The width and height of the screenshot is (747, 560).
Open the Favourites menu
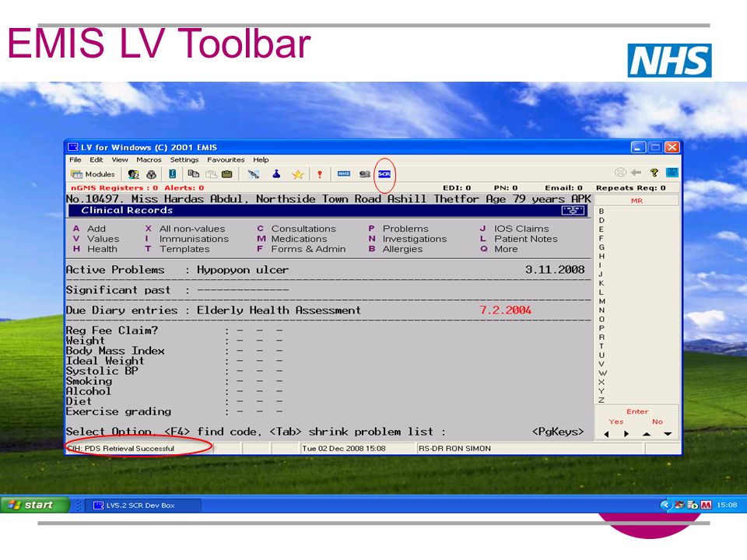(226, 160)
